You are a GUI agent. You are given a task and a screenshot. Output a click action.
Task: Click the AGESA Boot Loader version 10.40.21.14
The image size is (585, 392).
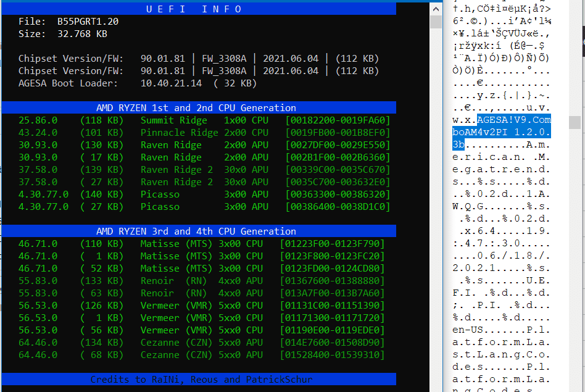point(171,83)
